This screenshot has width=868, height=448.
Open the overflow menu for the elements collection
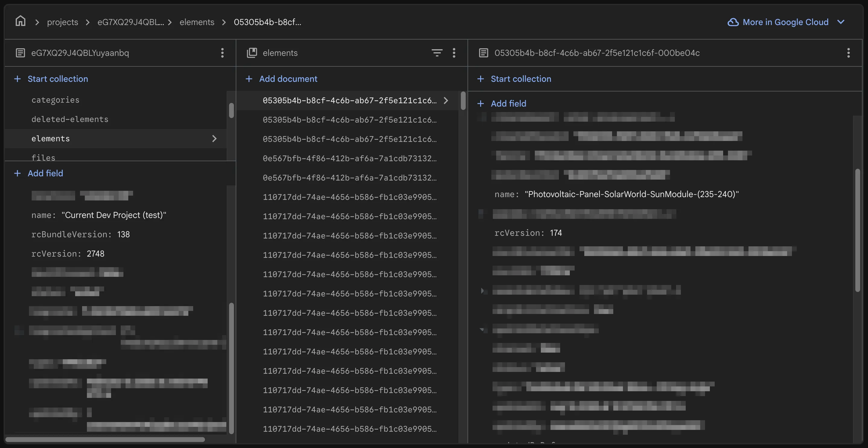(454, 53)
